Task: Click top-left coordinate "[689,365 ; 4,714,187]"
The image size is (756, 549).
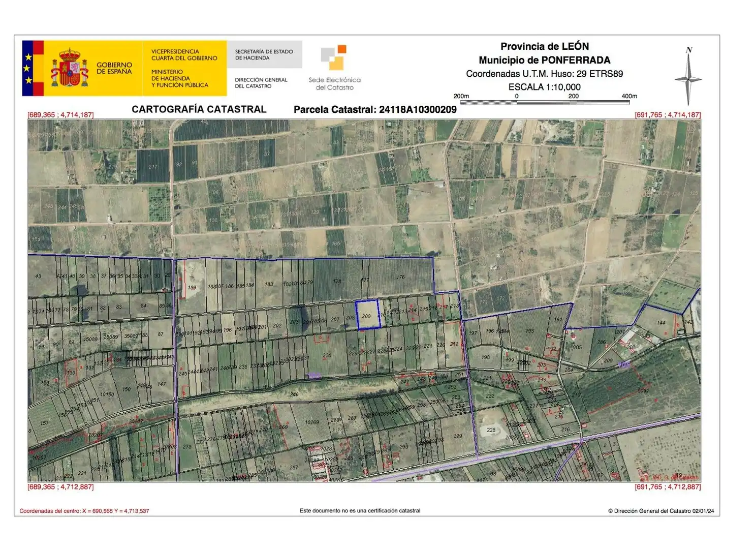Action: pyautogui.click(x=61, y=115)
